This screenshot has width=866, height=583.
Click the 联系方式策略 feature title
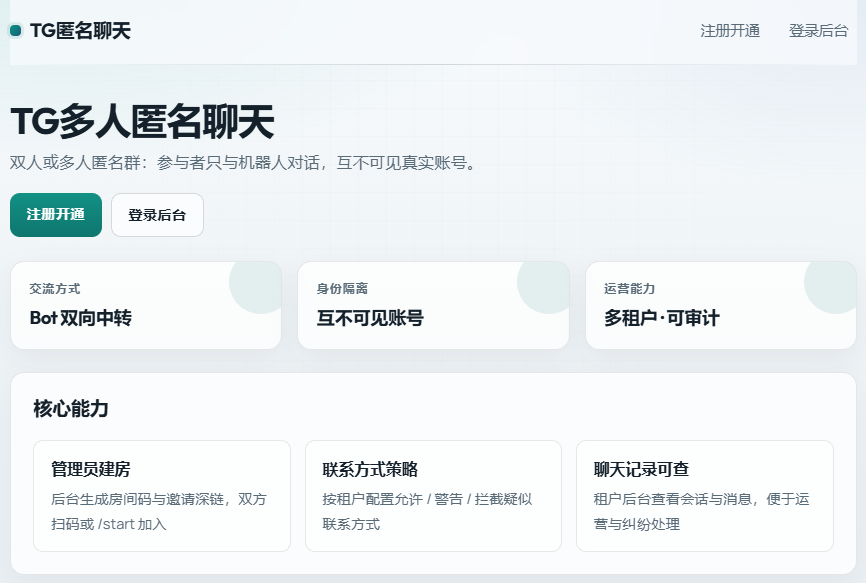point(370,469)
